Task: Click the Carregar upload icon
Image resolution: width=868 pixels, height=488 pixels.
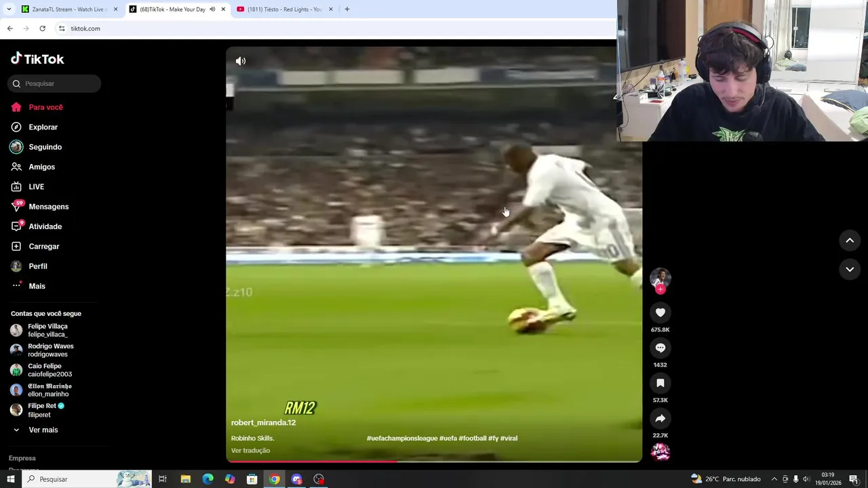Action: click(16, 246)
